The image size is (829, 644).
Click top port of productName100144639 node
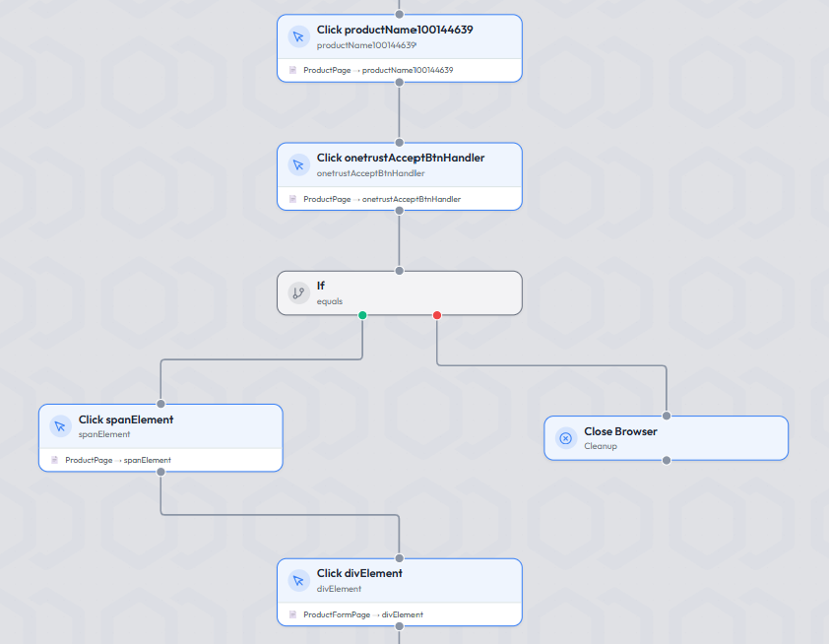coord(399,14)
